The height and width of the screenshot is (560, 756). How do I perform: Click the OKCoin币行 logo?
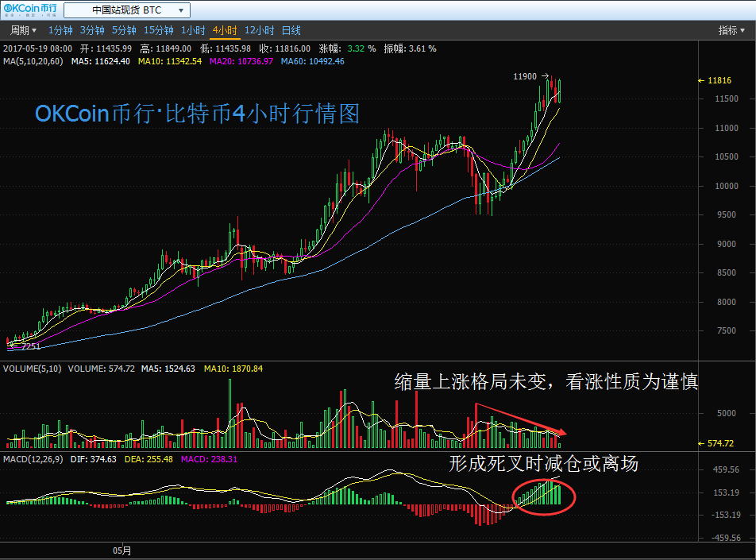tap(30, 10)
